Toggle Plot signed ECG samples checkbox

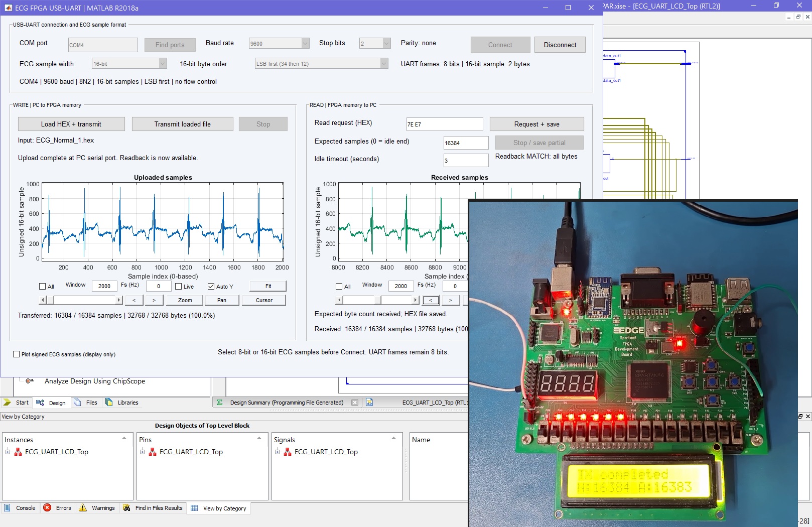(x=17, y=354)
